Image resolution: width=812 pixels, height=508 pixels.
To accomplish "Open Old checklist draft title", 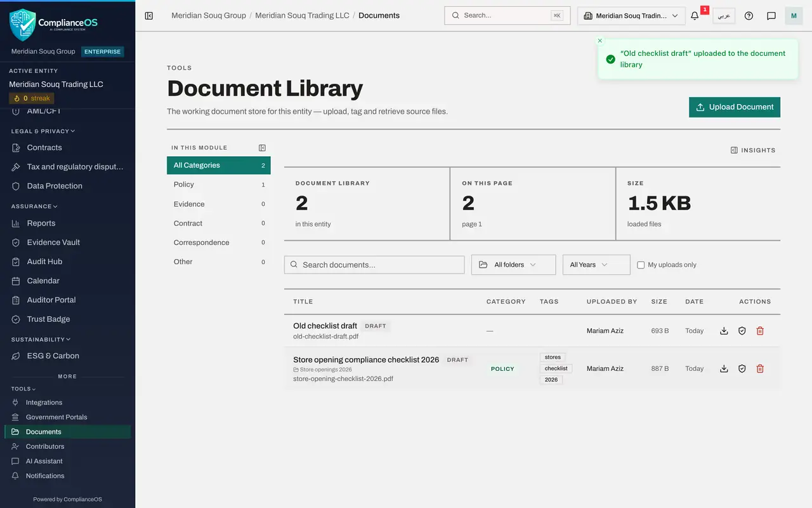I will (325, 326).
